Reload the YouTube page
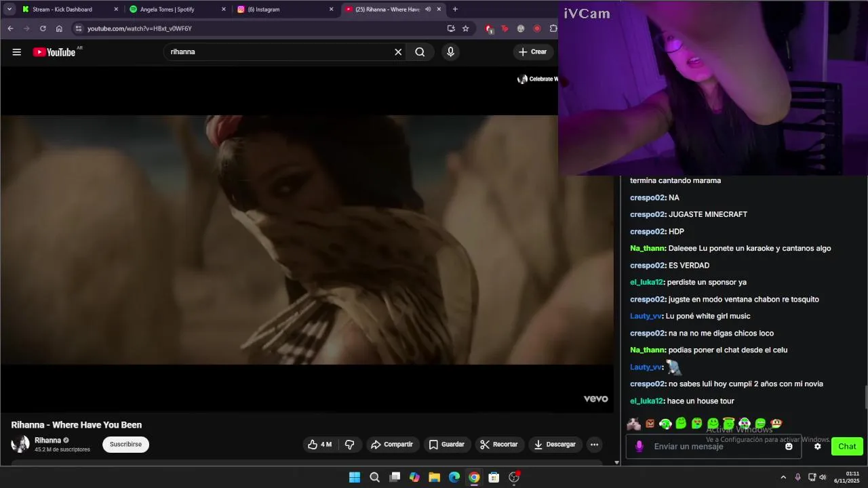Viewport: 868px width, 488px height. click(x=43, y=28)
